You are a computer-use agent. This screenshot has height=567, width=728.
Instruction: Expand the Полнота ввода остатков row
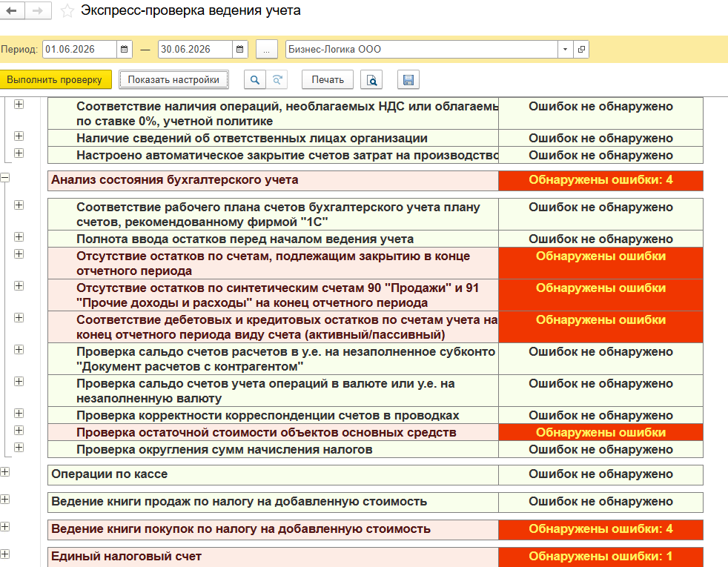19,236
